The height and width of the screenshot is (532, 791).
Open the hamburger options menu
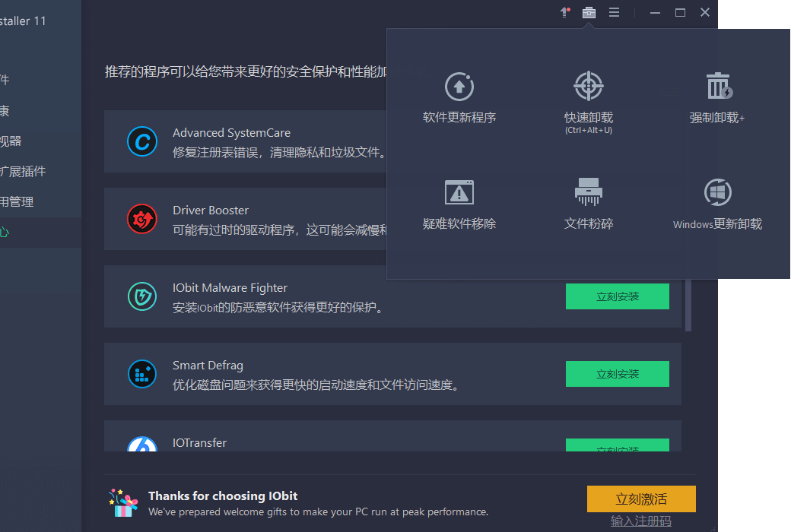[x=614, y=12]
